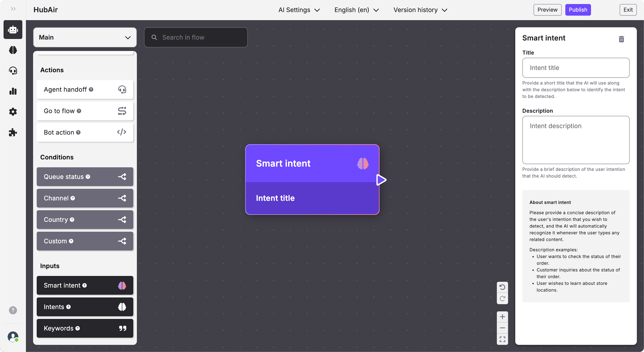Click the Intent title input field
The height and width of the screenshot is (352, 644).
coord(576,68)
